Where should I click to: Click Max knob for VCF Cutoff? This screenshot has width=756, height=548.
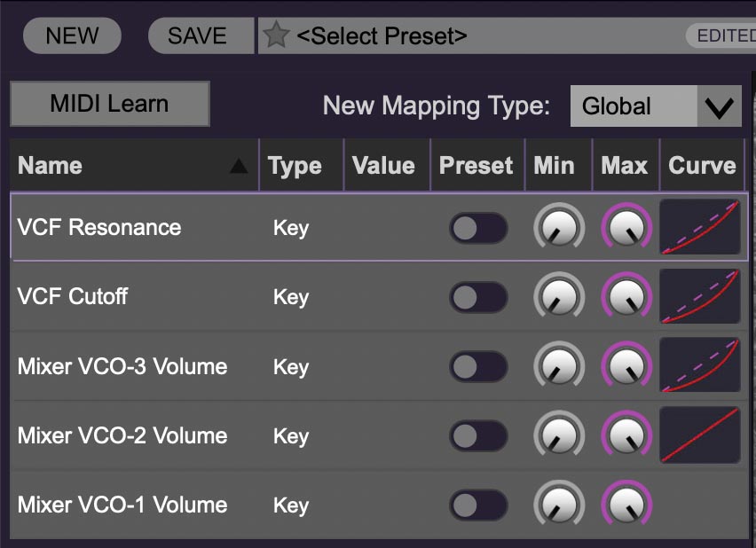tap(626, 297)
